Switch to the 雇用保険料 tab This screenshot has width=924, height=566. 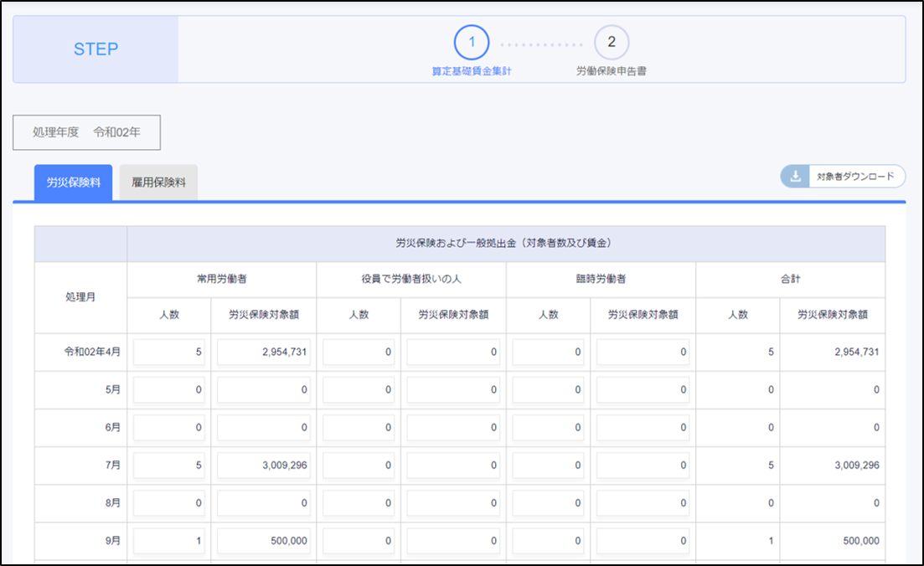coord(158,182)
